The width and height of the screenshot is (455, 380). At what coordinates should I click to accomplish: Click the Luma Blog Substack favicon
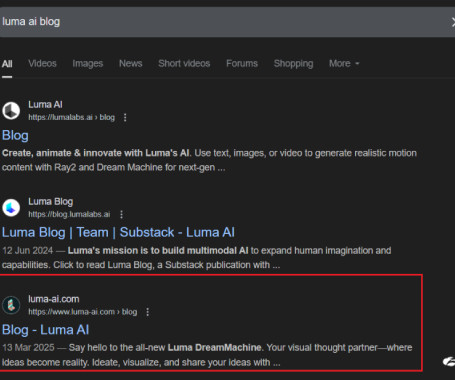tap(11, 207)
